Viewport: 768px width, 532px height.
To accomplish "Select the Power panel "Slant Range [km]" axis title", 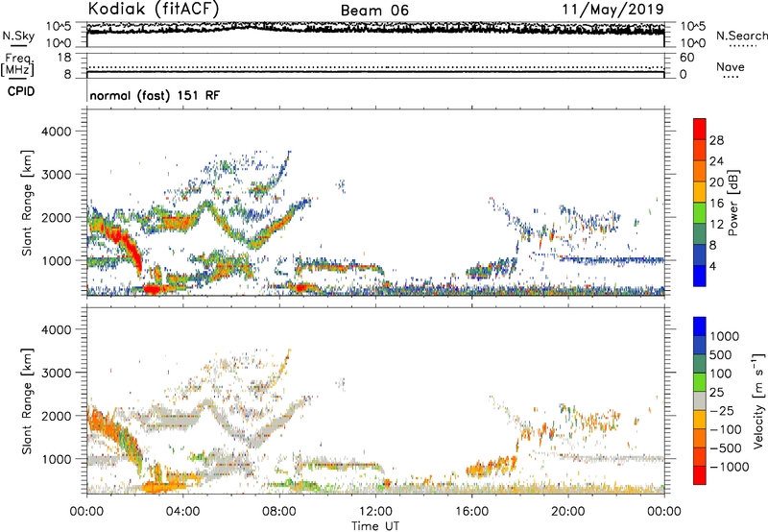I will (x=27, y=203).
